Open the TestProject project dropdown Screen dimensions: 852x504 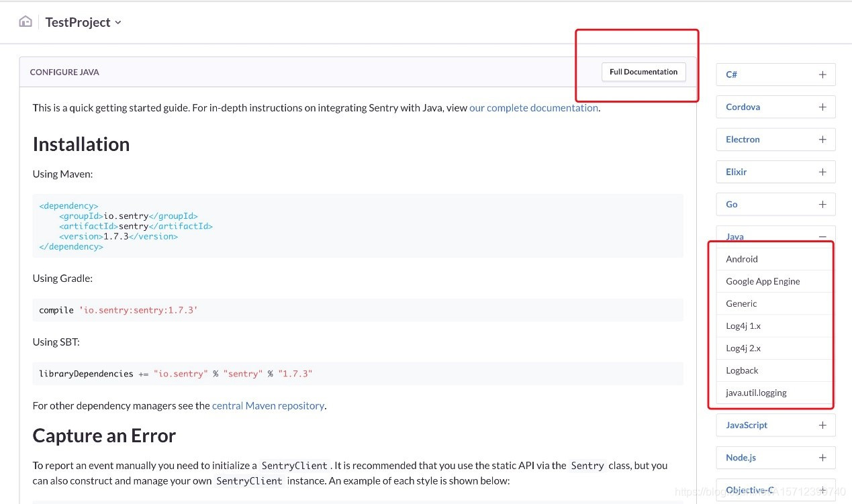point(83,22)
